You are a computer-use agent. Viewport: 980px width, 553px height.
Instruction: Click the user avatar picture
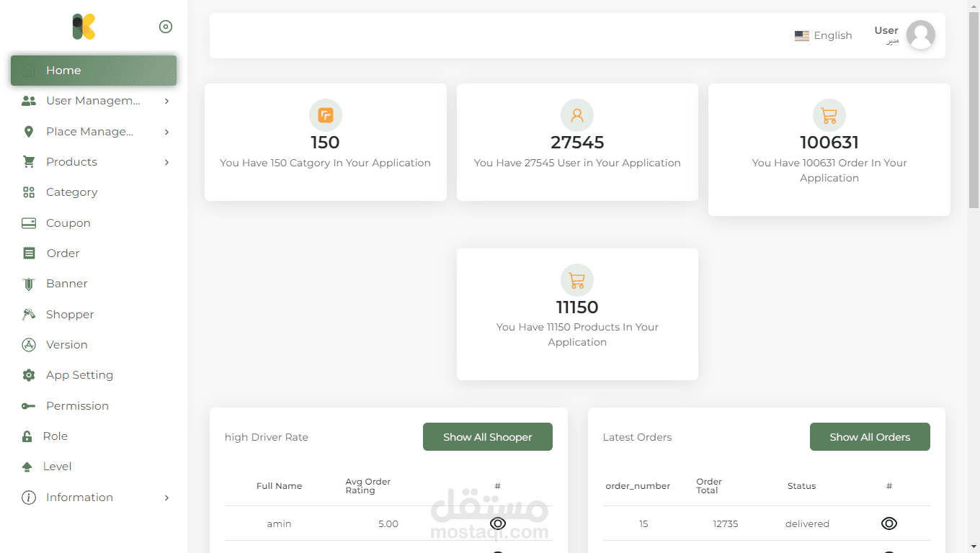click(921, 35)
